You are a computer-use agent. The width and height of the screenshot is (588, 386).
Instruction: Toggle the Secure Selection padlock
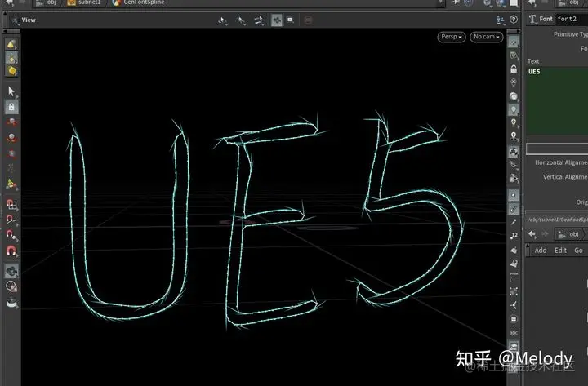[x=11, y=107]
